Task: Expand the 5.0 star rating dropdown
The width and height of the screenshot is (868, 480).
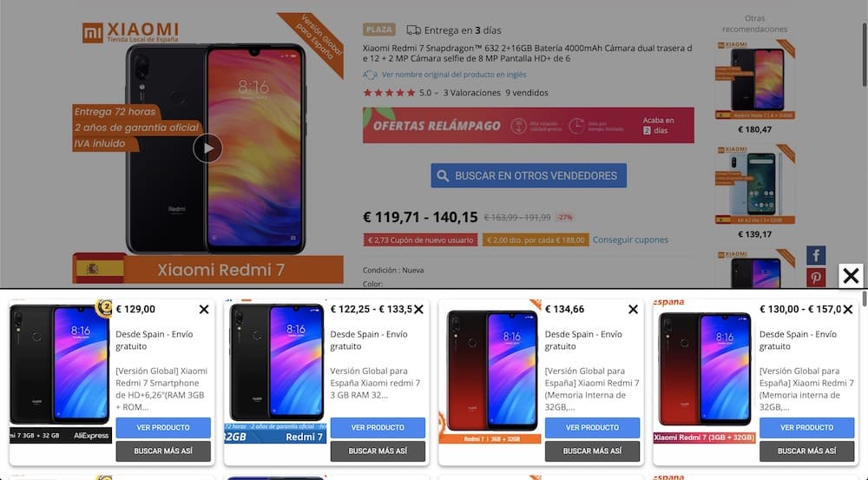Action: pyautogui.click(x=437, y=93)
